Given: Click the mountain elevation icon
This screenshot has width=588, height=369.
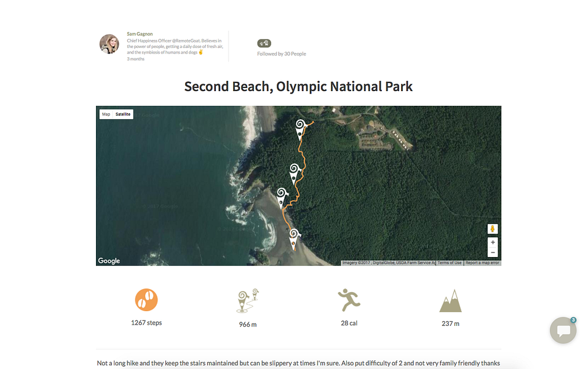Looking at the screenshot, I should pyautogui.click(x=450, y=301).
